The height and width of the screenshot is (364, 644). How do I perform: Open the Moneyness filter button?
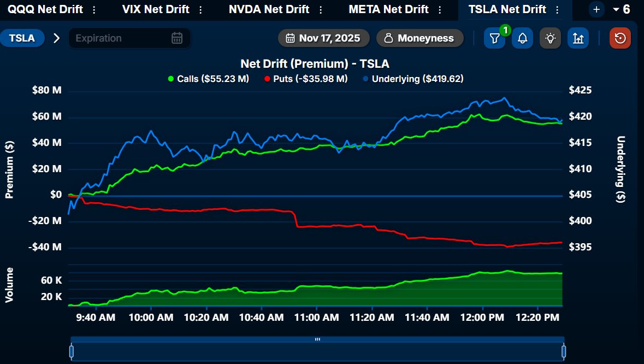(420, 38)
